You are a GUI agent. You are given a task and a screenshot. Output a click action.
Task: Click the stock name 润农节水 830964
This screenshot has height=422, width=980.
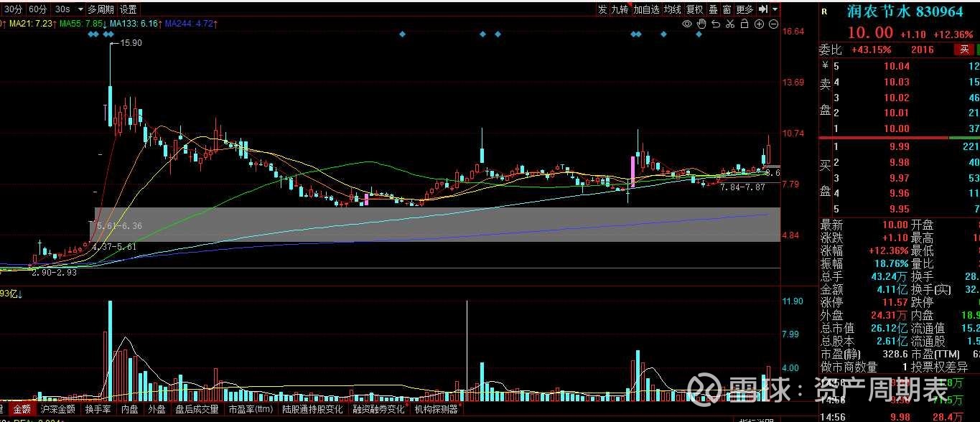(x=905, y=11)
